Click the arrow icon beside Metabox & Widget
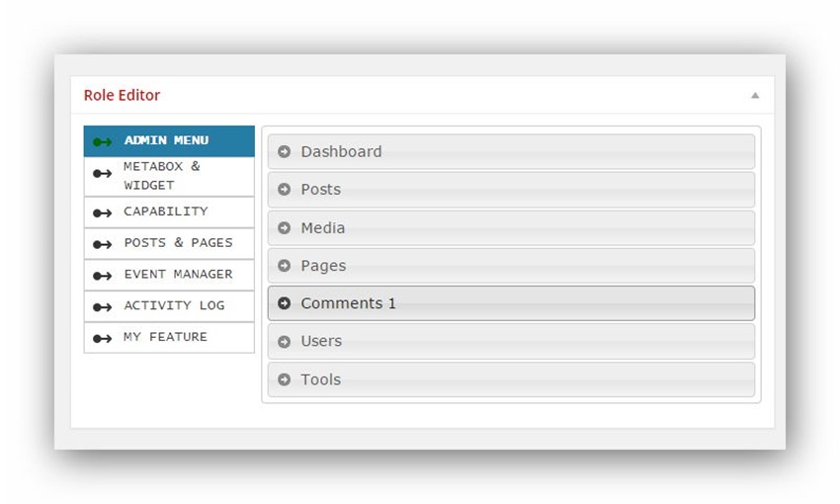Viewport: 840px width, 504px height. [102, 174]
